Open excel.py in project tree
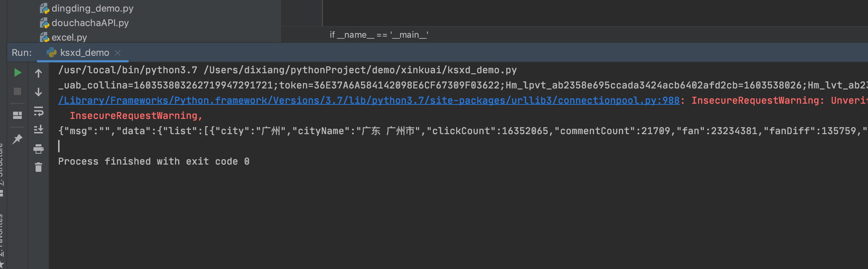 point(69,37)
